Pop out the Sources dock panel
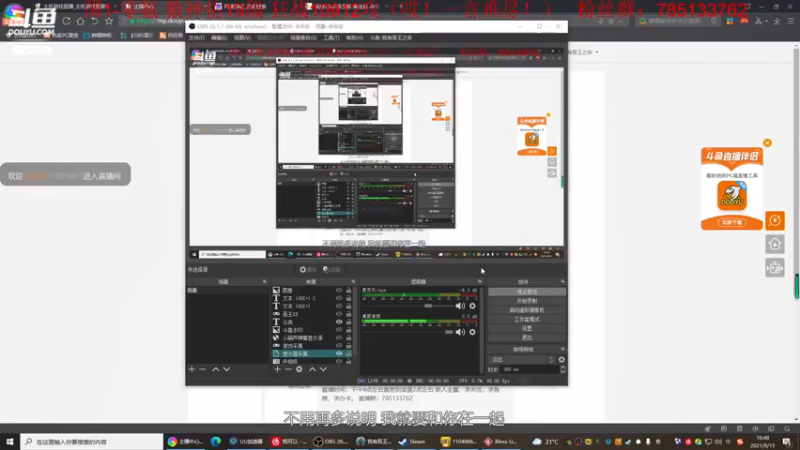 (x=353, y=282)
